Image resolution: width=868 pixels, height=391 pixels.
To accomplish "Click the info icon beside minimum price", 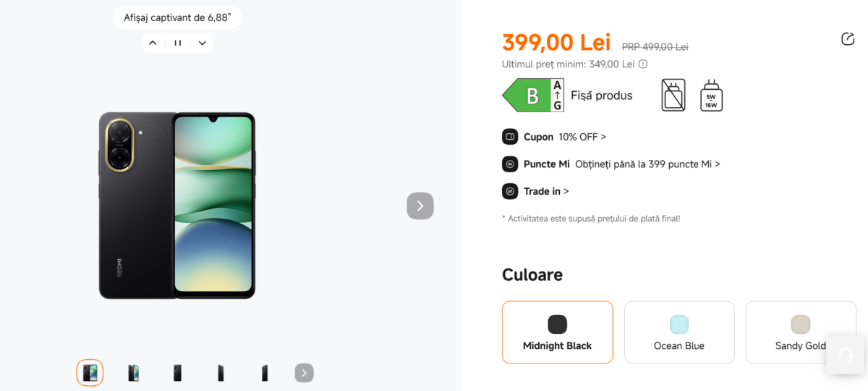I will coord(643,64).
